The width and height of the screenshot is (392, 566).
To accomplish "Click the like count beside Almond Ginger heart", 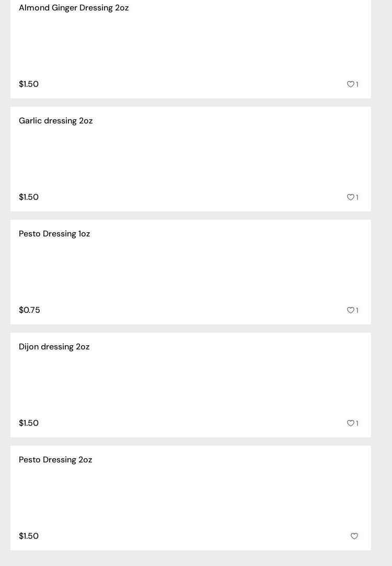I will point(358,84).
